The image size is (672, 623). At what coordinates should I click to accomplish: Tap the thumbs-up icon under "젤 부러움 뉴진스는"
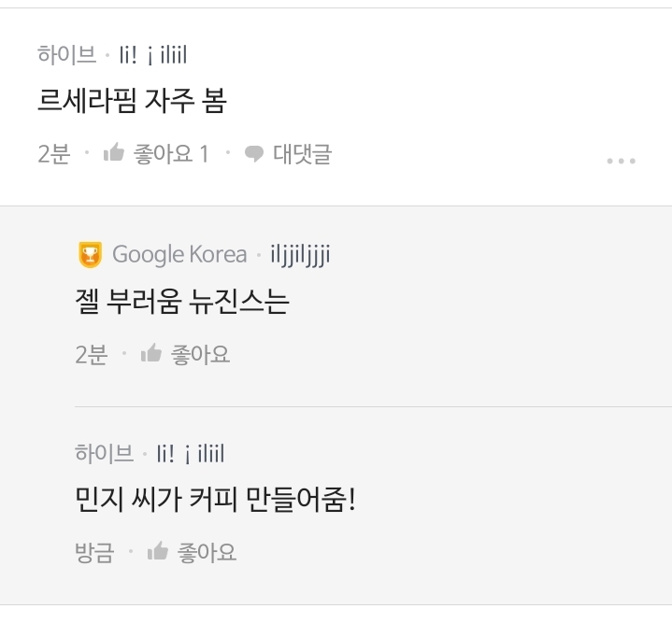(x=151, y=353)
